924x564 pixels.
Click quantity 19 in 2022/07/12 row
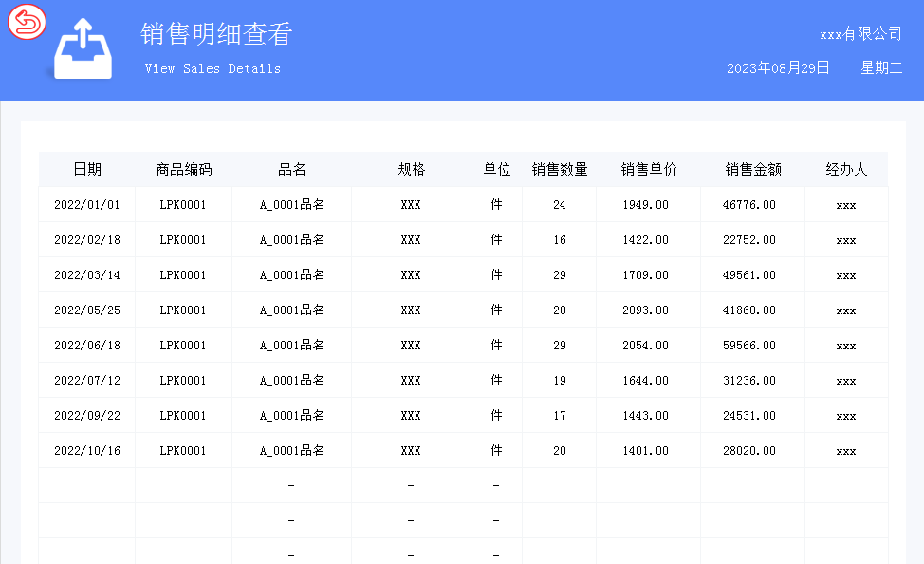559,381
